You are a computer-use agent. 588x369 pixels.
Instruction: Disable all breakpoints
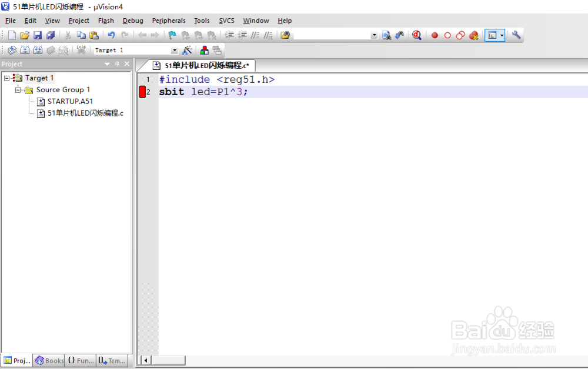click(460, 35)
